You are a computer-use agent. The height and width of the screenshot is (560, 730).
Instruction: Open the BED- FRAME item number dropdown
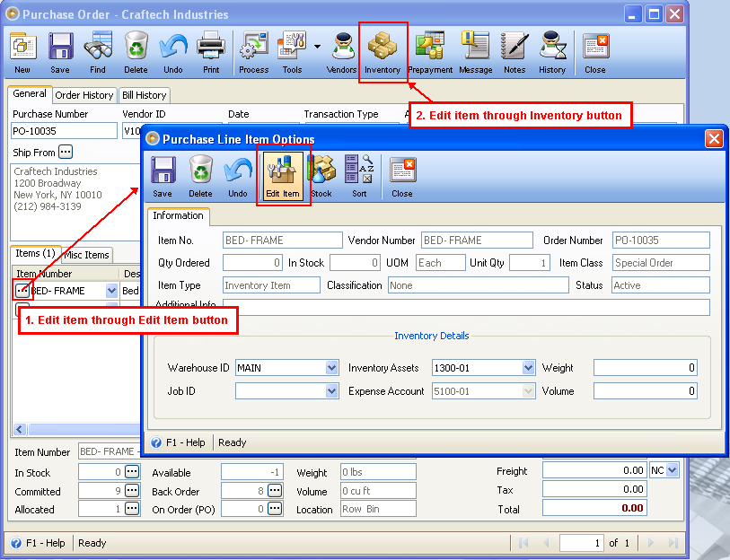[x=111, y=291]
